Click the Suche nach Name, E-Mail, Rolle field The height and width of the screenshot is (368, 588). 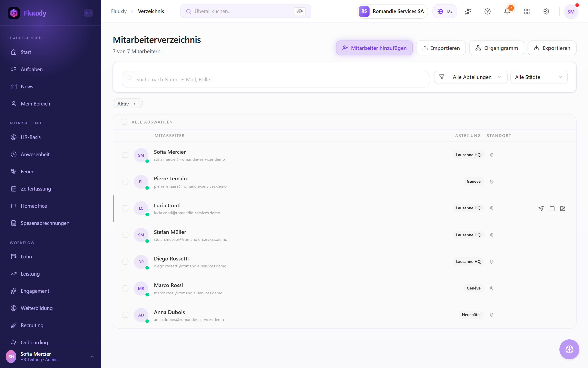(276, 79)
